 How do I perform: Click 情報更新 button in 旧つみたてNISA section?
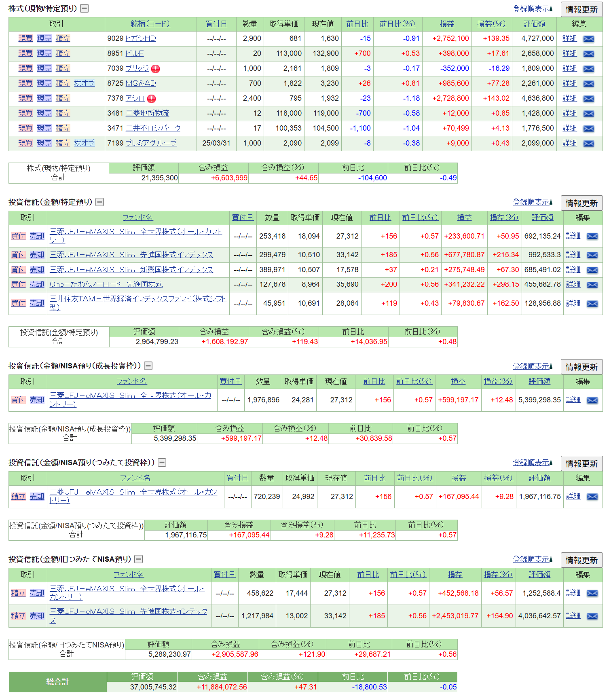point(581,560)
